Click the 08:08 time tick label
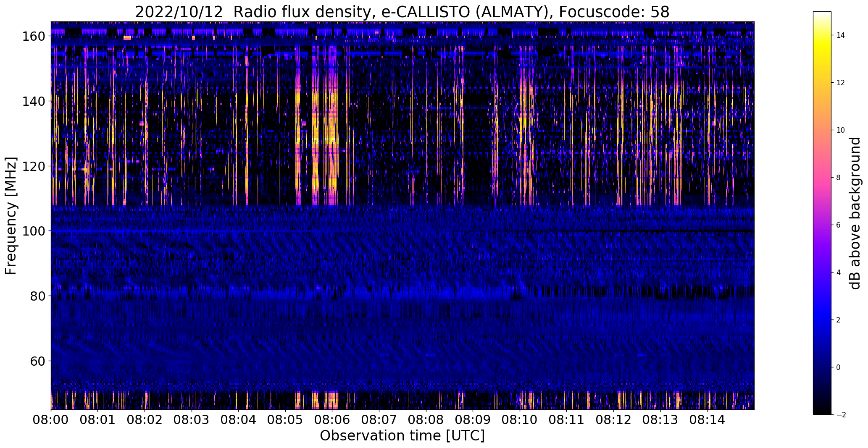The width and height of the screenshot is (868, 448). click(426, 419)
